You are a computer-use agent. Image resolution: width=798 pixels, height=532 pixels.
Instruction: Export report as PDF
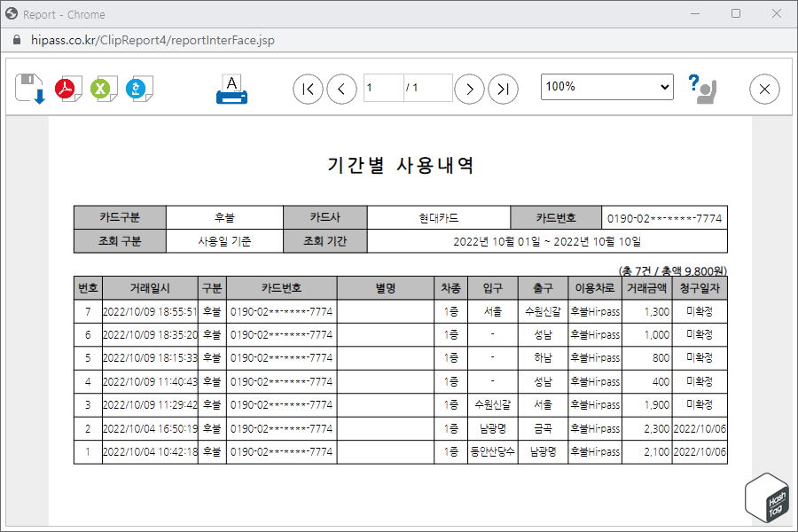tap(68, 89)
